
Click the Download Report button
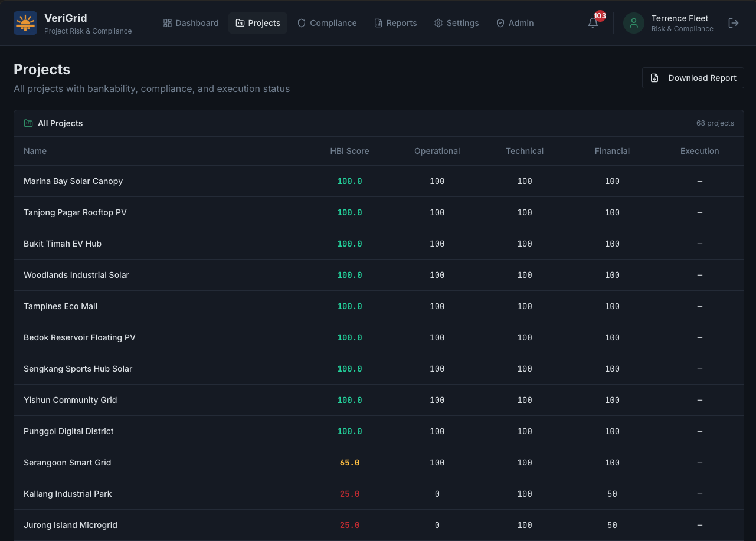(x=693, y=78)
